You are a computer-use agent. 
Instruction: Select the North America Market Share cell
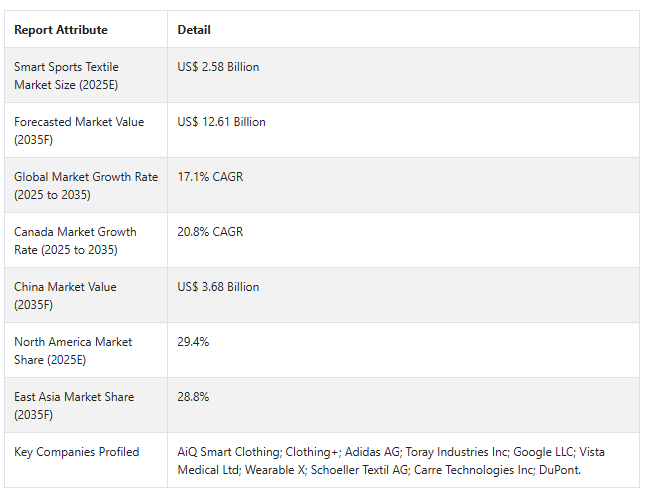click(73, 351)
